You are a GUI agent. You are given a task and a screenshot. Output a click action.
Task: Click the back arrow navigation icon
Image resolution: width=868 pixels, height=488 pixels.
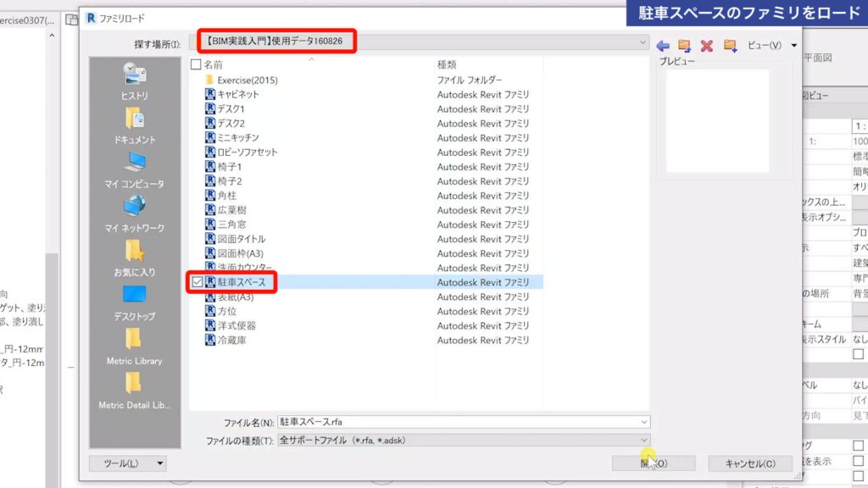click(663, 45)
